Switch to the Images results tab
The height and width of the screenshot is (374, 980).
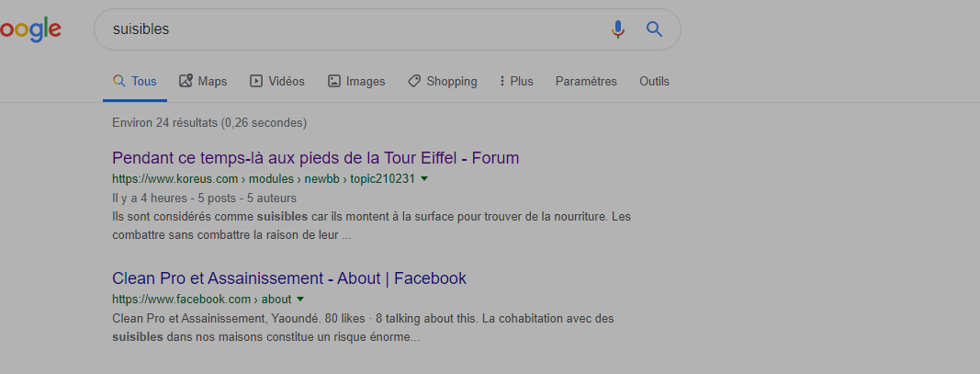click(x=356, y=81)
